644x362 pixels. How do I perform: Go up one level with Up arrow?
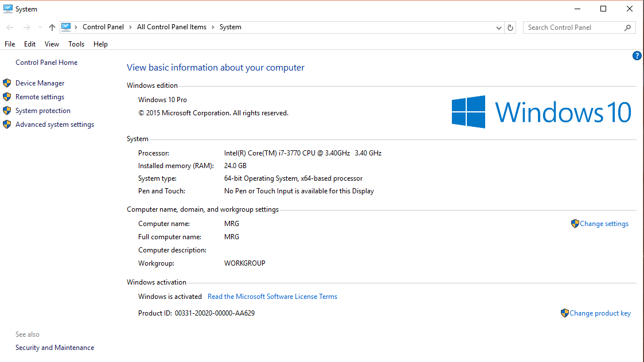tap(52, 28)
